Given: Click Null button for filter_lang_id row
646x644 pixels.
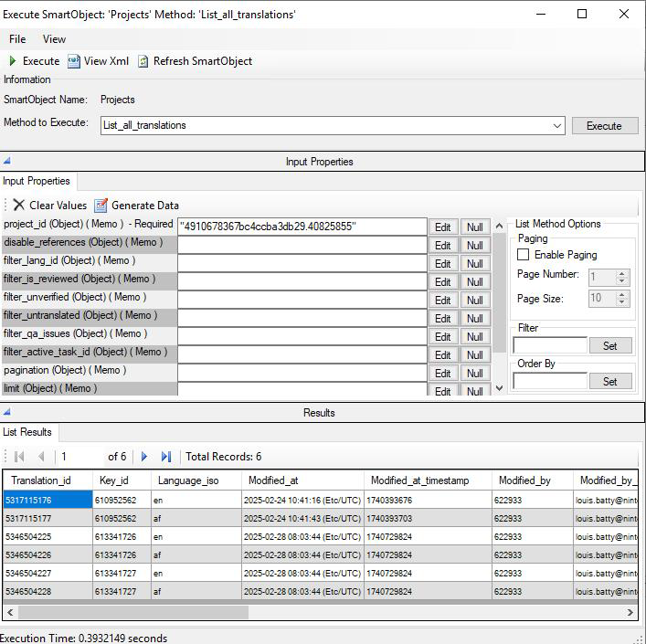Looking at the screenshot, I should pos(474,264).
